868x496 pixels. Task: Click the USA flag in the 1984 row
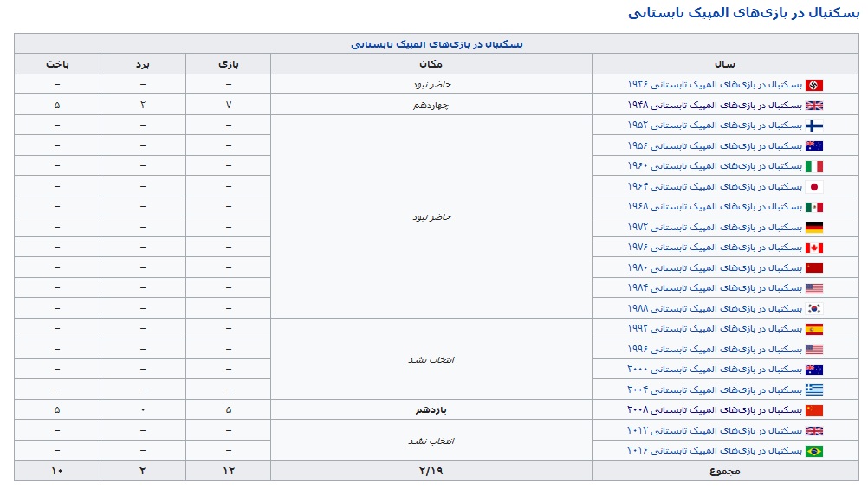click(813, 288)
